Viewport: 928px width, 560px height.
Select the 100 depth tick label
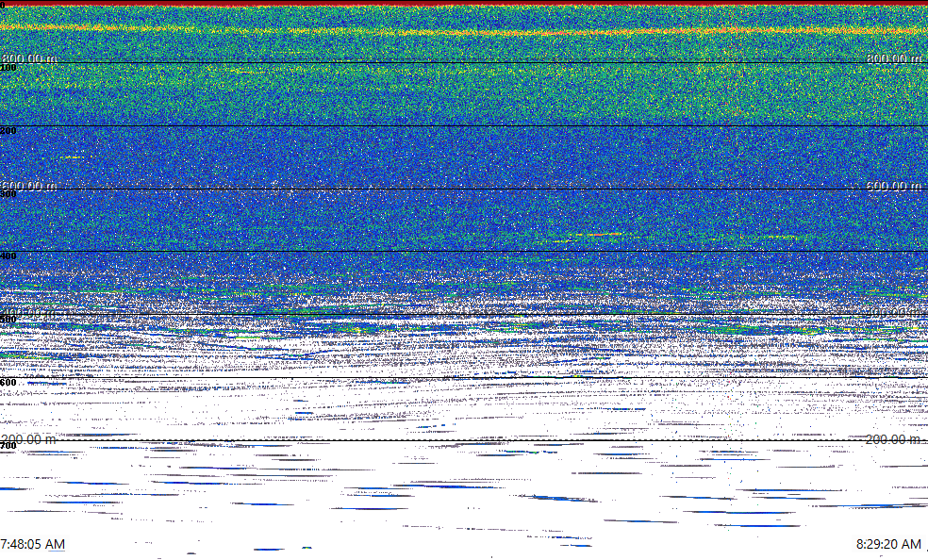(x=8, y=68)
